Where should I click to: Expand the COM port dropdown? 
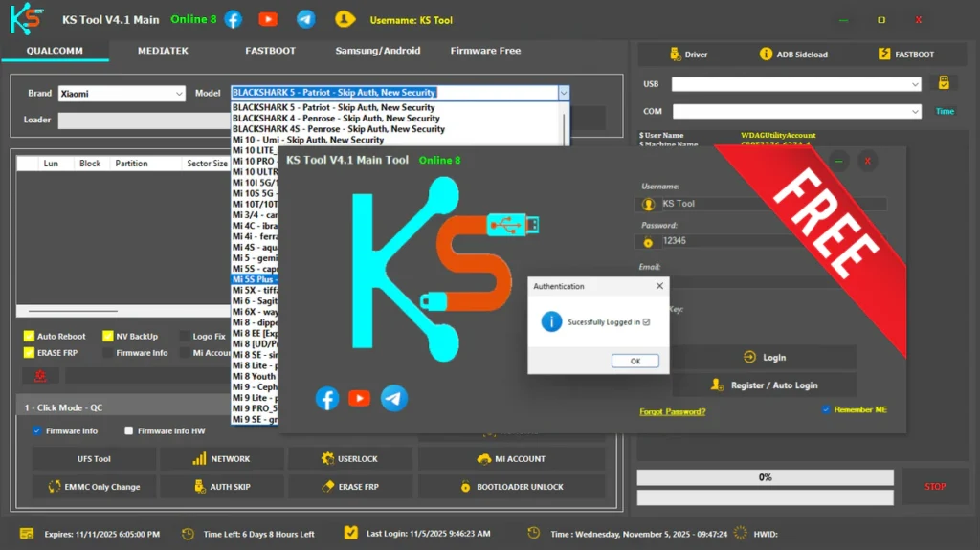point(796,112)
